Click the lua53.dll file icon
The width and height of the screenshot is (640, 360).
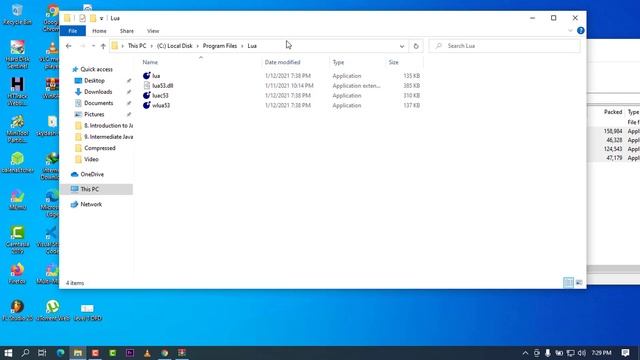pyautogui.click(x=147, y=86)
